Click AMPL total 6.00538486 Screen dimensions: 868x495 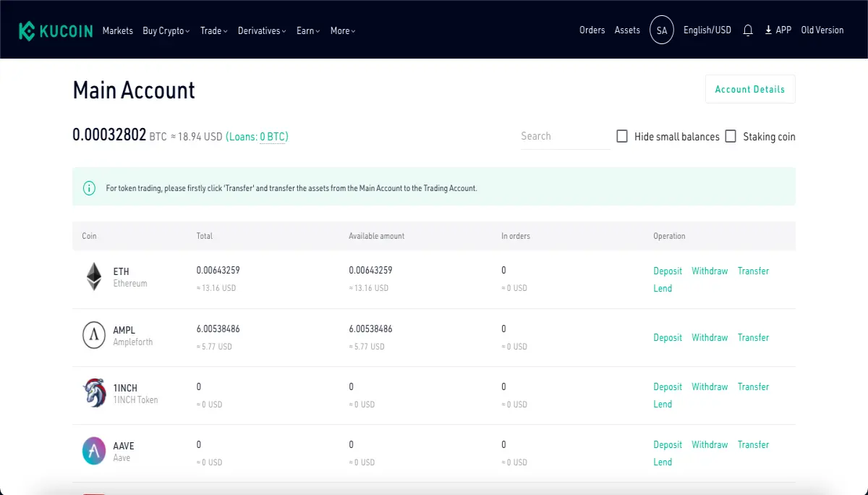pos(218,329)
